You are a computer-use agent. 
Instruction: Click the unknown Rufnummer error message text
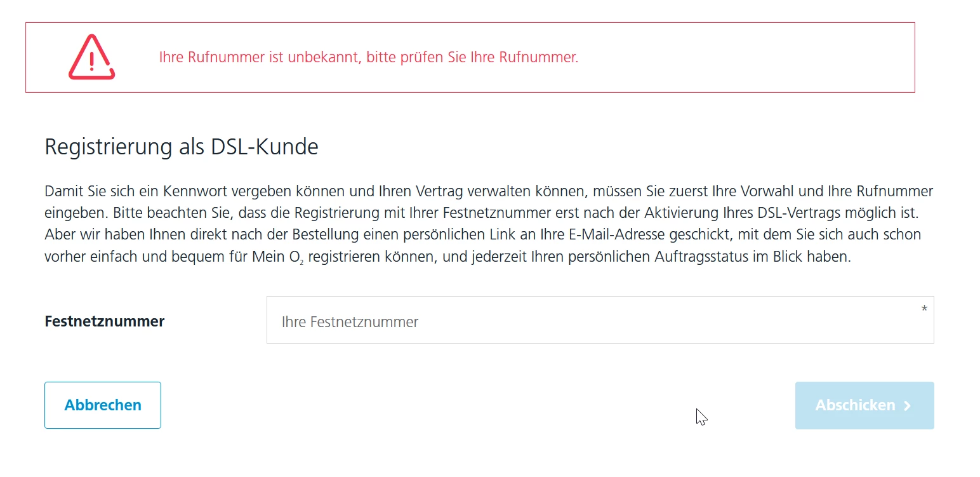[x=368, y=58]
